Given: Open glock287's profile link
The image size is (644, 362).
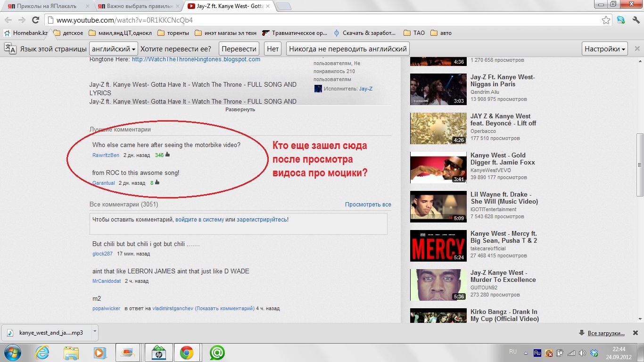Looking at the screenshot, I should click(x=102, y=254).
